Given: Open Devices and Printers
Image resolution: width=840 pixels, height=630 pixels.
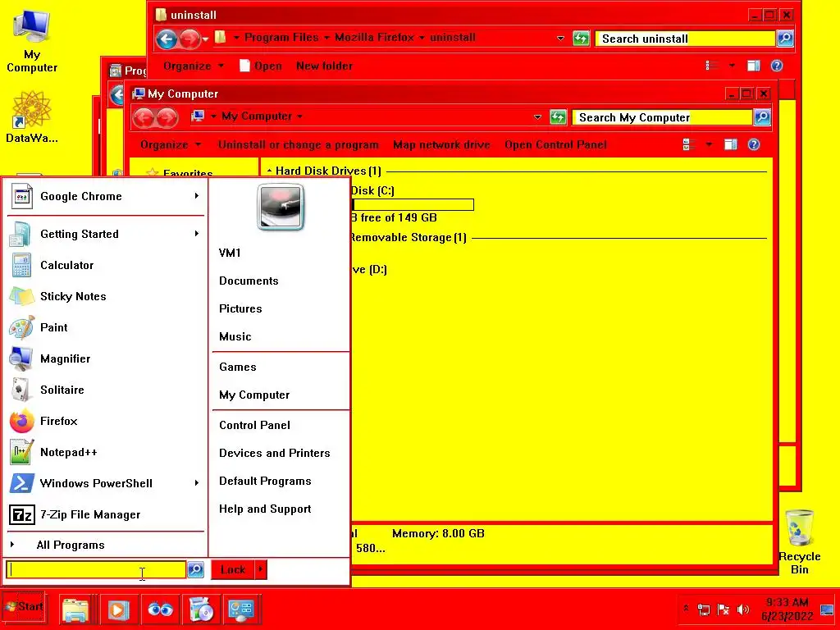Looking at the screenshot, I should coord(274,453).
